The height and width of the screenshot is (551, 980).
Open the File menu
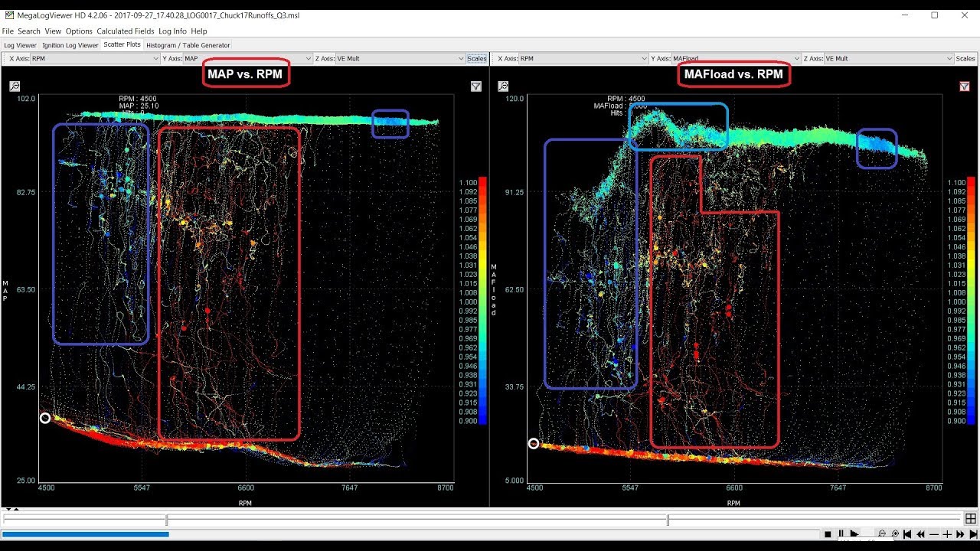tap(8, 31)
